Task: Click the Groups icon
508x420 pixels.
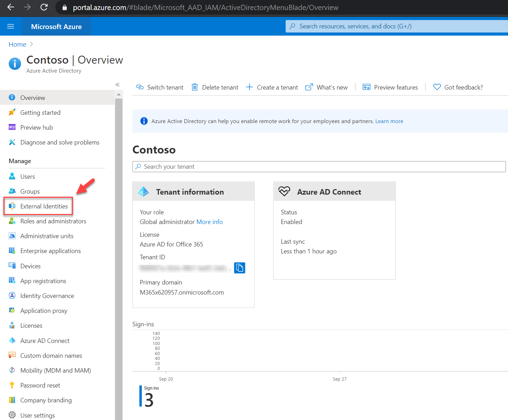Action: (12, 191)
